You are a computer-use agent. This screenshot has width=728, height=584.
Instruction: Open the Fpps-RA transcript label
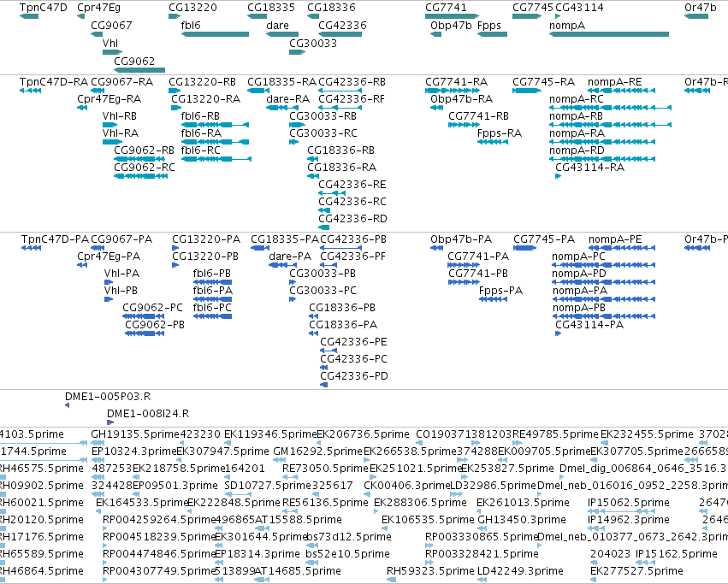point(500,133)
